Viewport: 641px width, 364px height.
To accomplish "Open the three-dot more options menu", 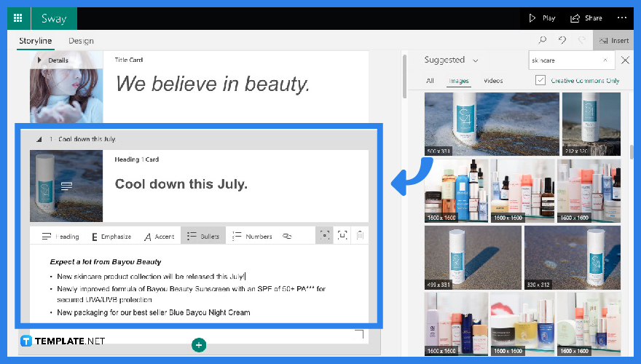I will 621,18.
